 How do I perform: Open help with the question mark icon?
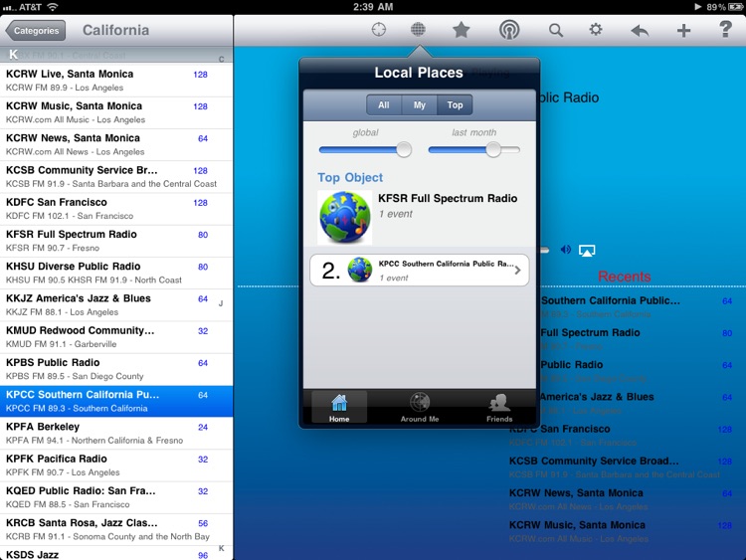tap(725, 30)
